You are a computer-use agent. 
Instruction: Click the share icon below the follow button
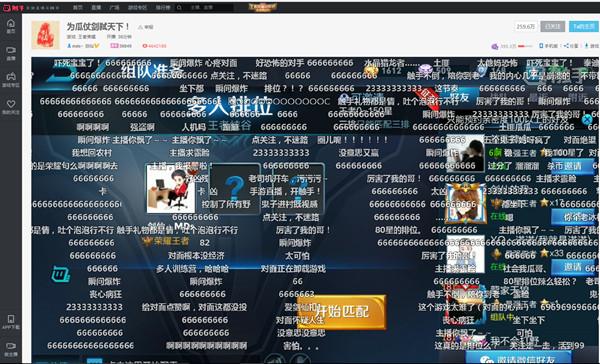tap(566, 46)
